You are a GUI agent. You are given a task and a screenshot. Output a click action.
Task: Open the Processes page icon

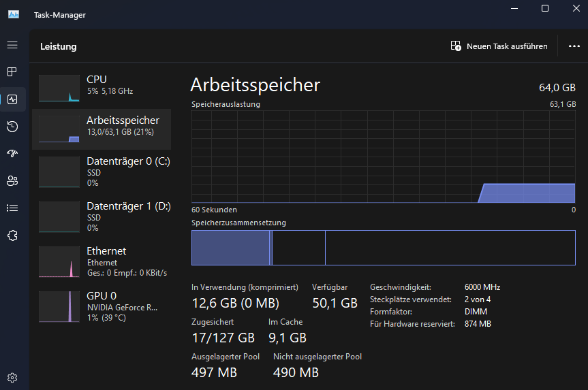pos(12,72)
